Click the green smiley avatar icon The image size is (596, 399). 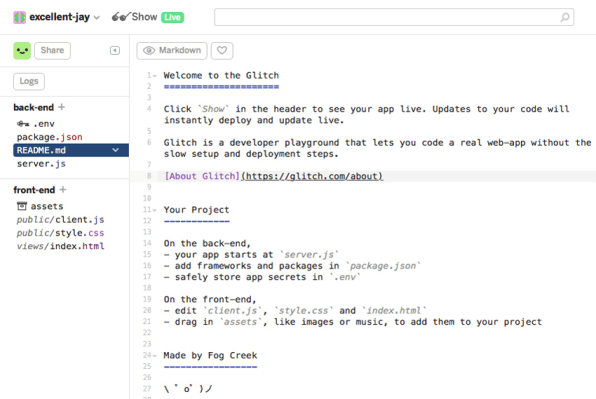22,51
